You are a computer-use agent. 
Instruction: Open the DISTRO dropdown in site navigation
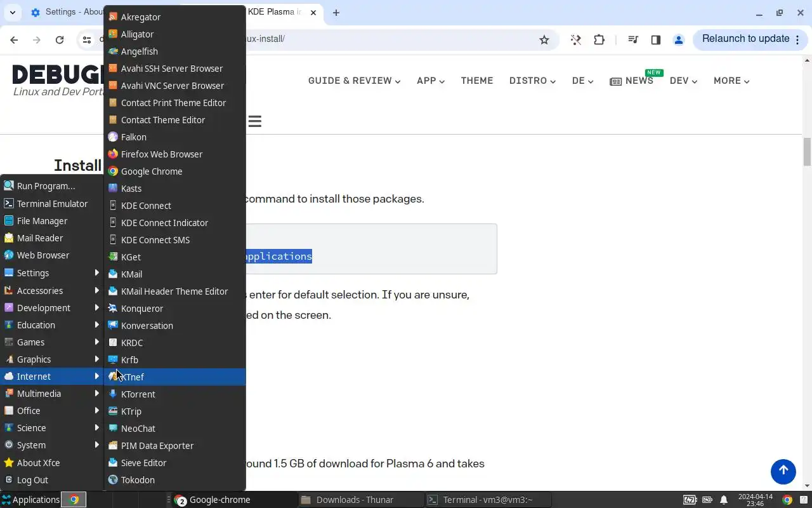click(x=532, y=81)
